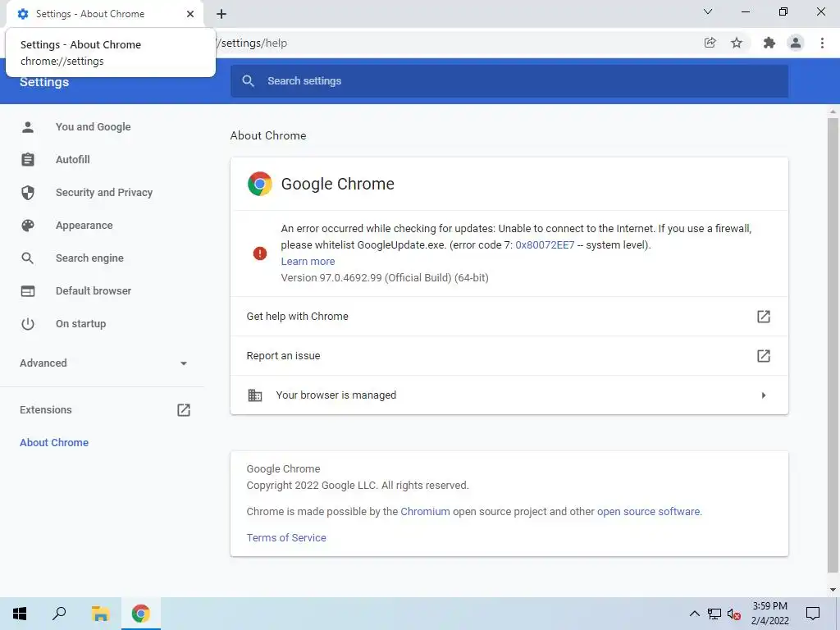
Task: Click the share page icon in address bar
Action: point(710,43)
